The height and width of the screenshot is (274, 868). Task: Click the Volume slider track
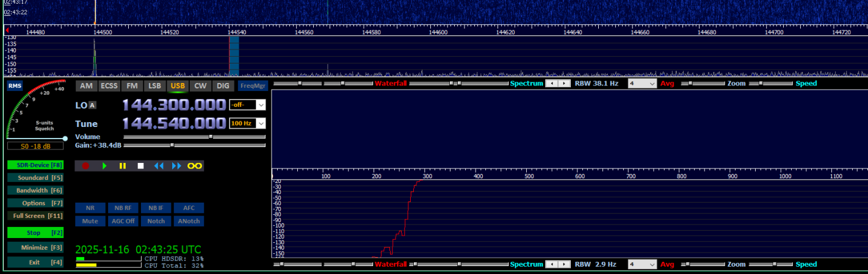coord(194,137)
